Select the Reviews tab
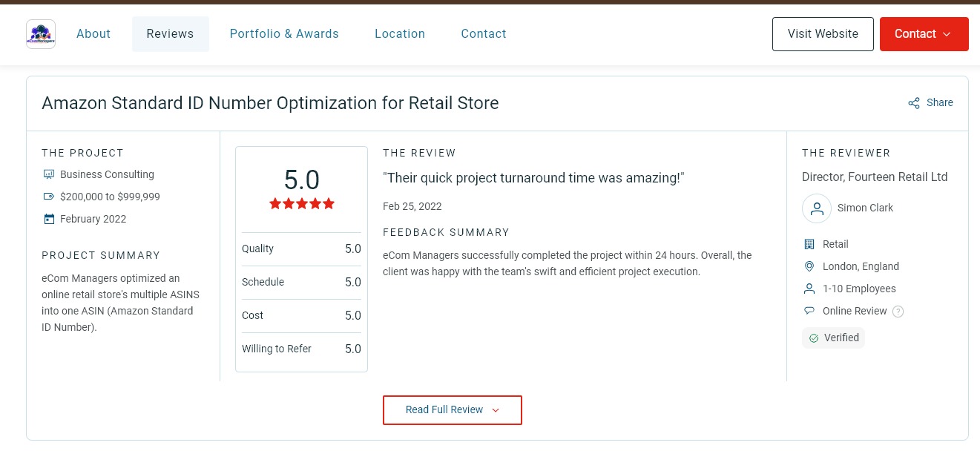This screenshot has width=980, height=451. click(171, 34)
